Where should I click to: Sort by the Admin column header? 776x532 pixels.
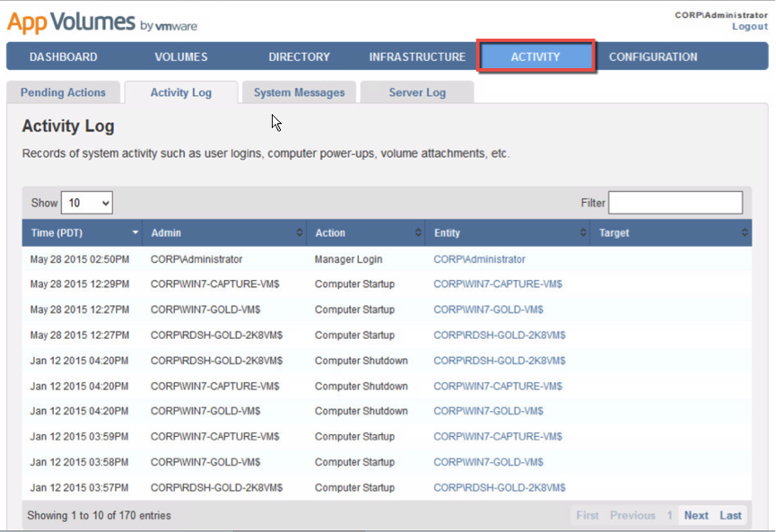point(224,232)
